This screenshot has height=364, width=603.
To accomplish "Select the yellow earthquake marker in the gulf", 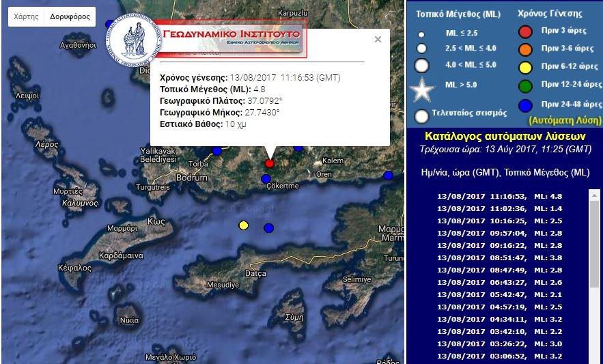I will pyautogui.click(x=243, y=225).
